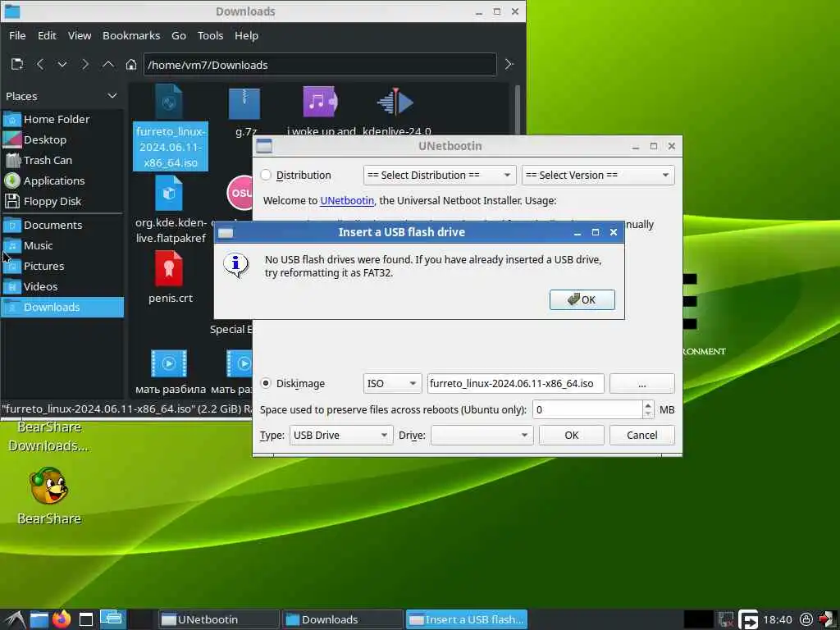Click OK in the USB flash drive dialog

(582, 299)
